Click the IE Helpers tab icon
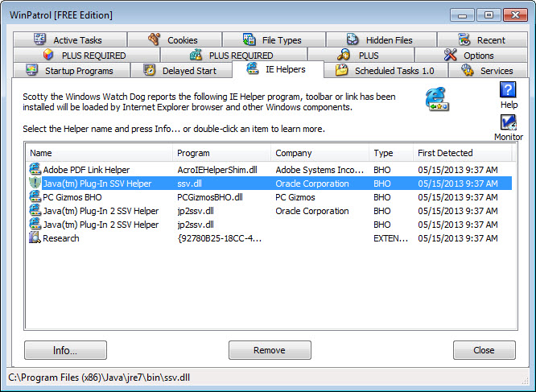Viewport: 536px width, 392px height. coord(253,68)
